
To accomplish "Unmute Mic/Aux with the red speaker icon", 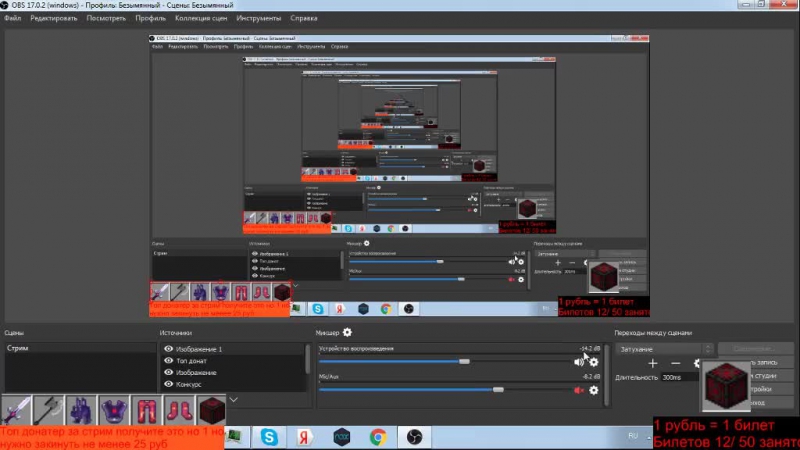I will pos(579,390).
